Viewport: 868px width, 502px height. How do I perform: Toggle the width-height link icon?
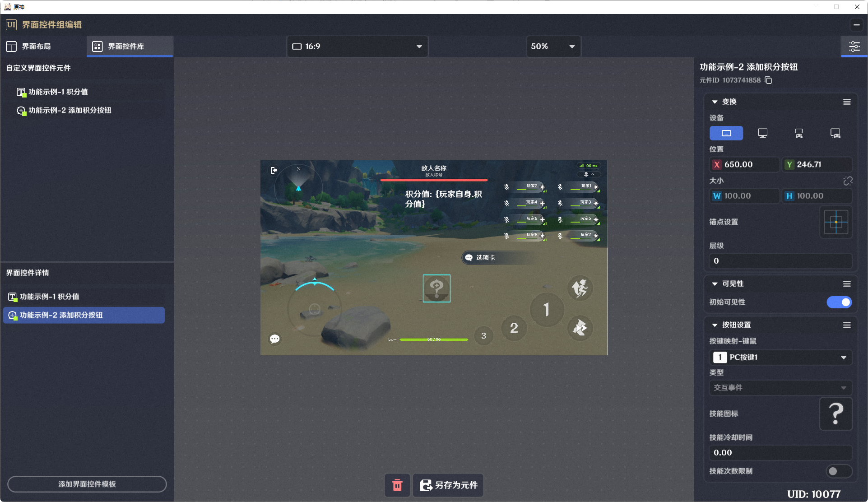pyautogui.click(x=848, y=181)
